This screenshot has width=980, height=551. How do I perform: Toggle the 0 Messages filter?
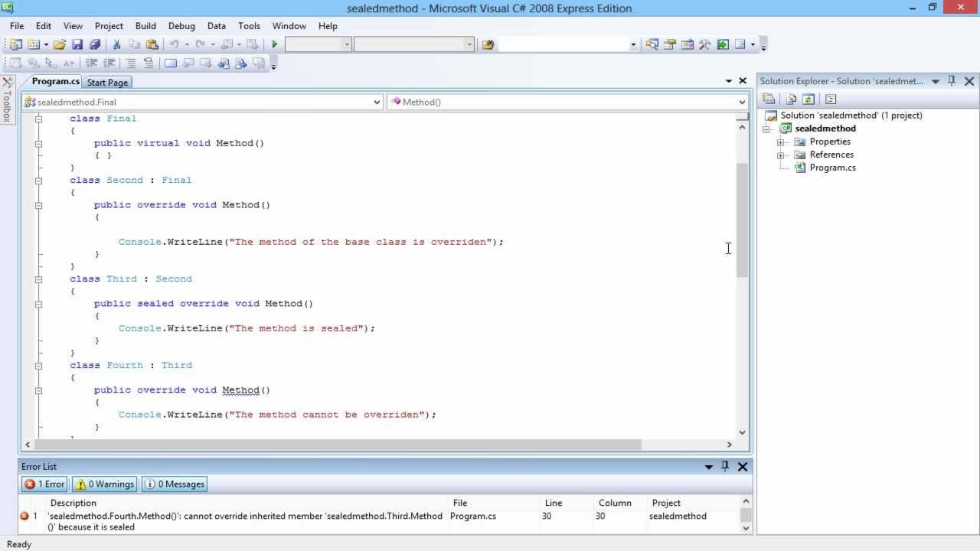[x=175, y=484]
